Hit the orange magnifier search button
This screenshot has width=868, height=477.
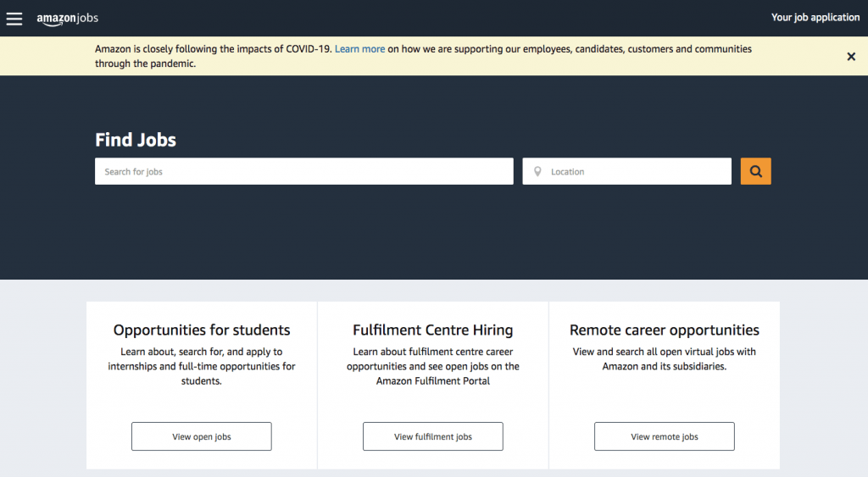tap(755, 171)
